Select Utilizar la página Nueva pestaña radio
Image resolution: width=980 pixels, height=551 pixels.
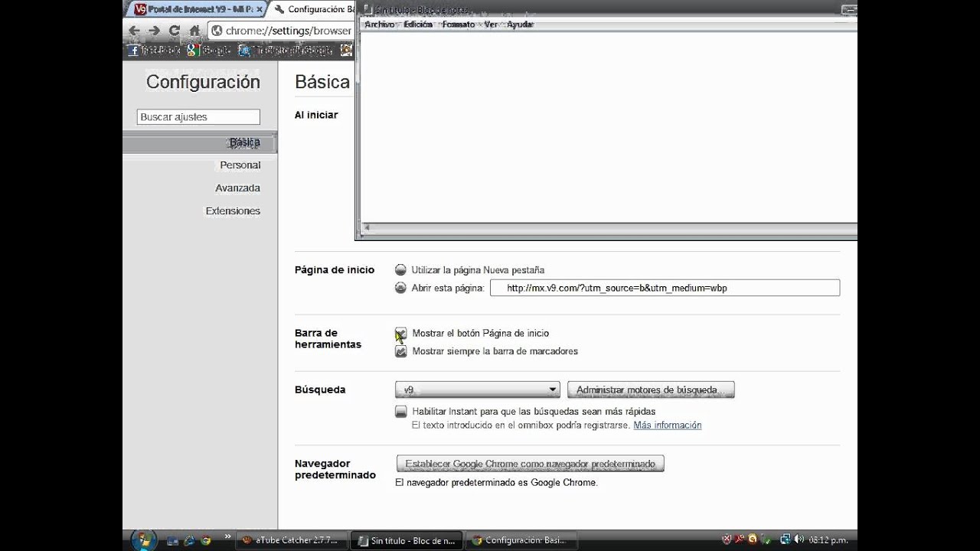coord(400,270)
